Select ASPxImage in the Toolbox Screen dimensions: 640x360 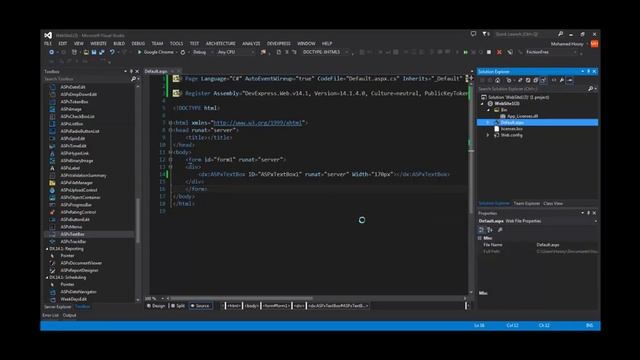[71, 109]
